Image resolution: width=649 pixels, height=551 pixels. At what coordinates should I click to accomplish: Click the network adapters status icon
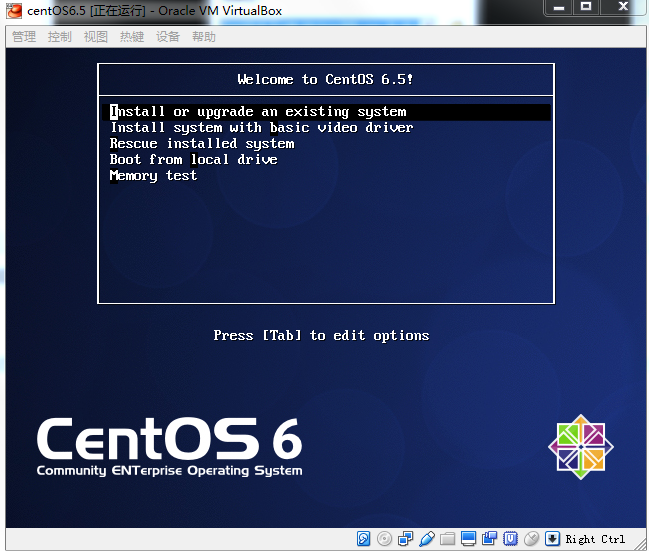point(405,539)
